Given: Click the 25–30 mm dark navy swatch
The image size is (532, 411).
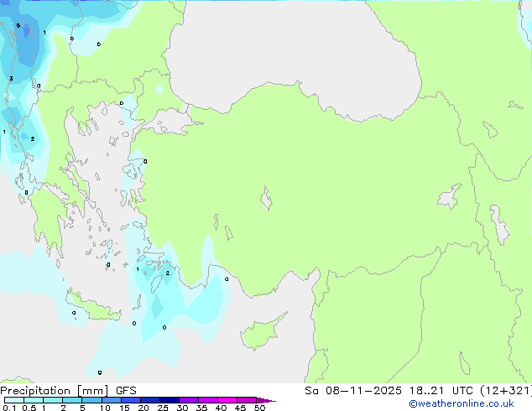Looking at the screenshot, I should 170,400.
